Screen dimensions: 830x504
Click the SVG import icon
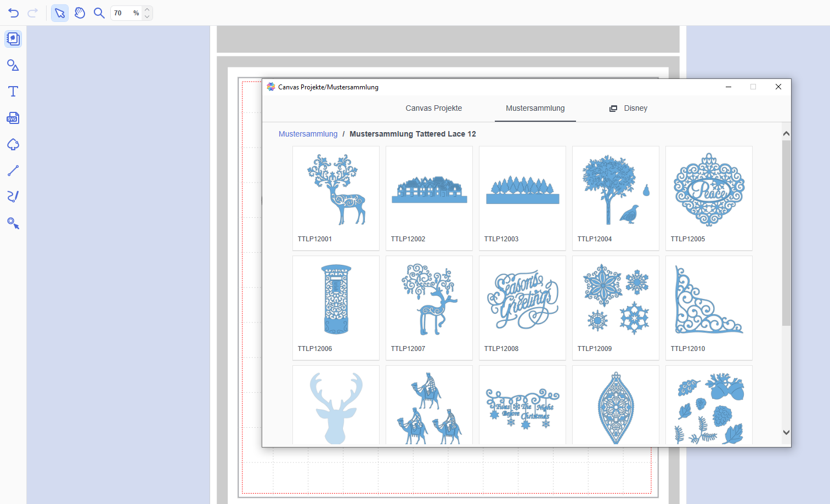pyautogui.click(x=13, y=118)
